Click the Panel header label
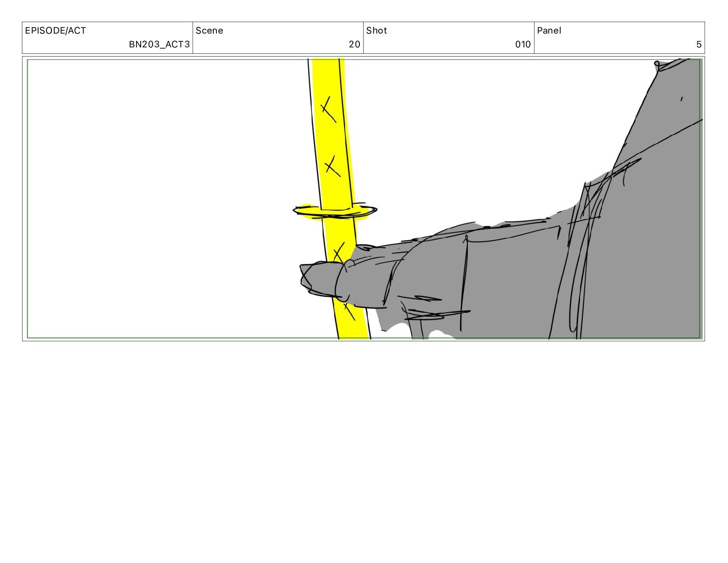 coord(549,31)
